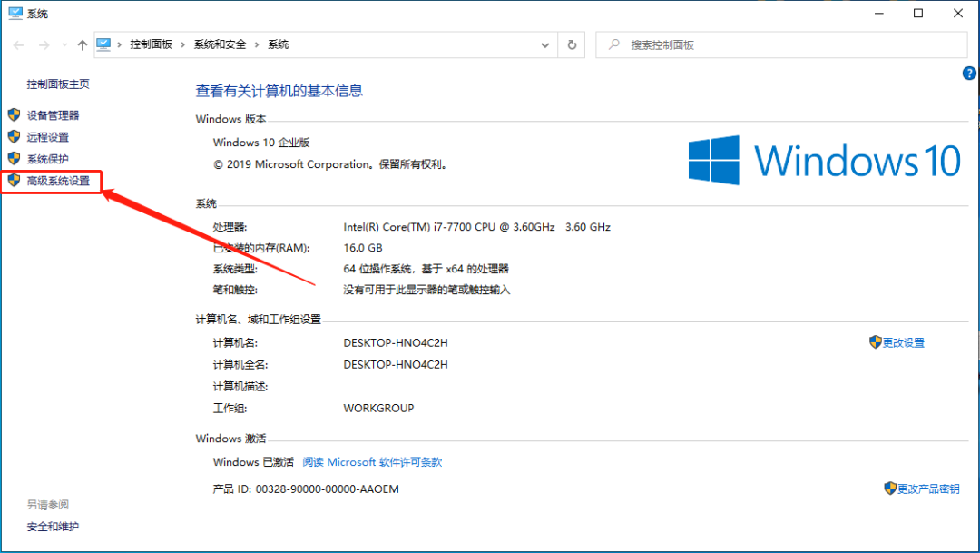Expand chevron before 控制面板 breadcrumb
This screenshot has width=980, height=553.
(120, 45)
